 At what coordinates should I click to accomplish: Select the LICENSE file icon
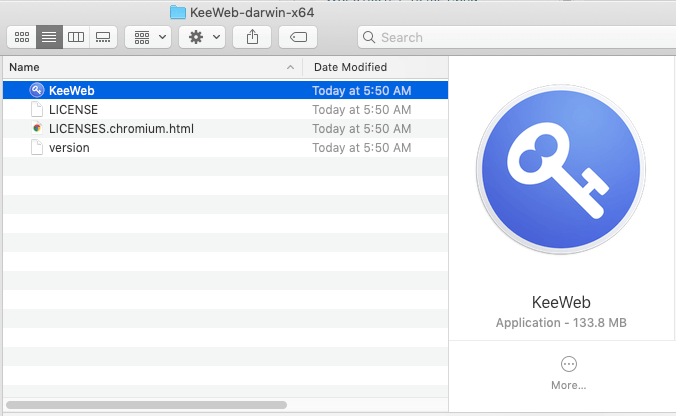point(37,109)
